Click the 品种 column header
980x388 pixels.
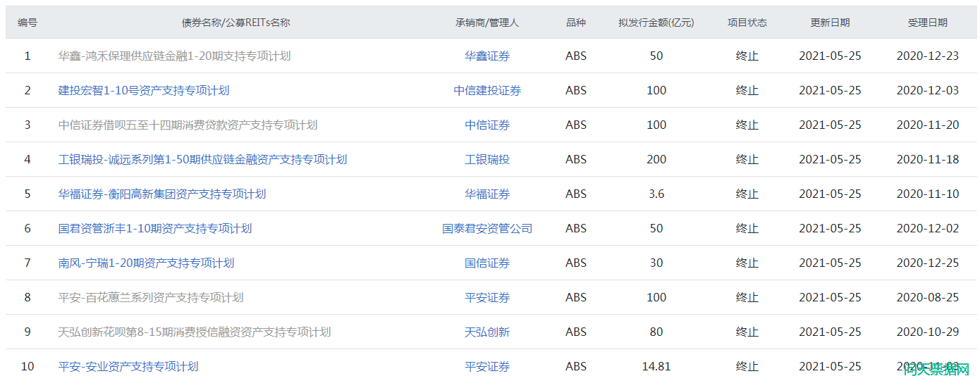coord(576,23)
